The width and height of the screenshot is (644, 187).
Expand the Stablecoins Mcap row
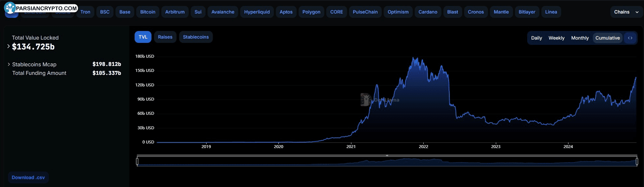(x=9, y=64)
